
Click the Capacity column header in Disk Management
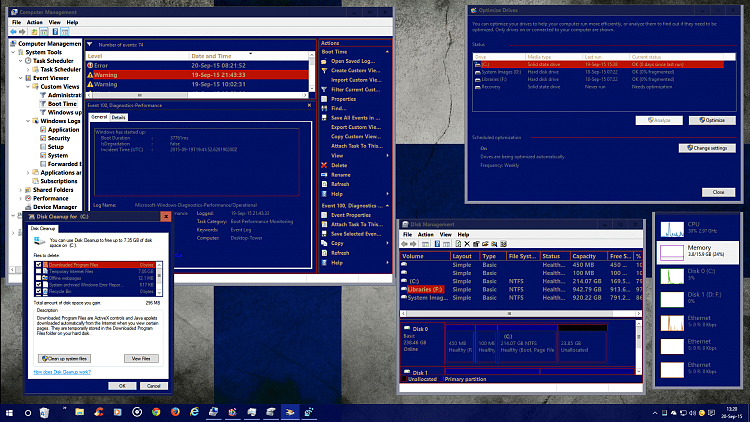(x=588, y=256)
